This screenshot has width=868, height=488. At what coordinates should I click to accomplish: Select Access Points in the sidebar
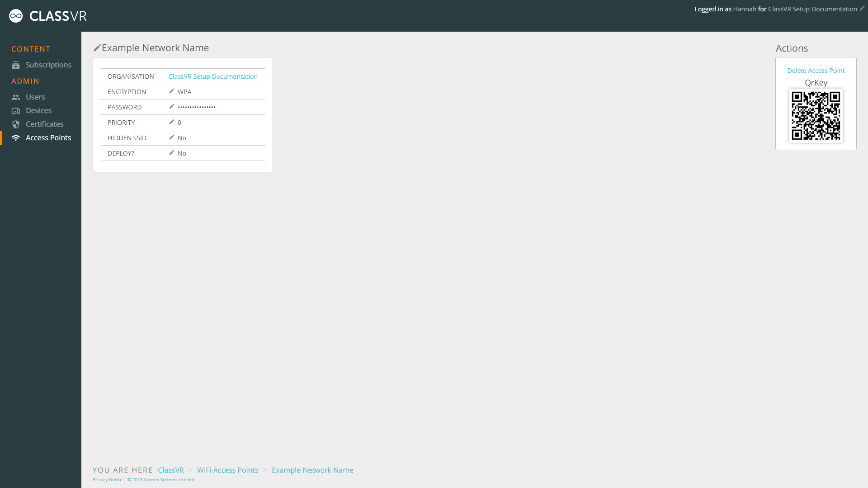pos(48,138)
